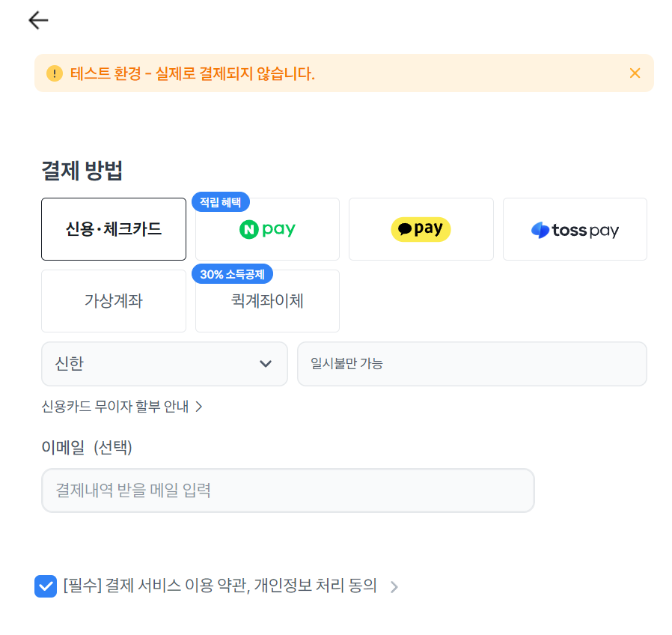672x635 pixels.
Task: Open 일시불만 가능 installment selector
Action: (471, 364)
